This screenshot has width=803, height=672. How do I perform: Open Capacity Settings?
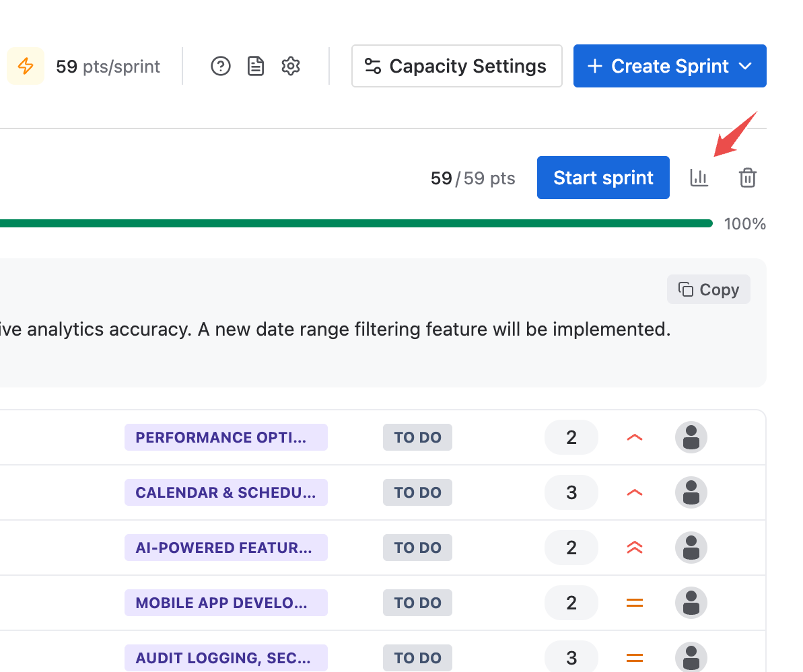(457, 66)
